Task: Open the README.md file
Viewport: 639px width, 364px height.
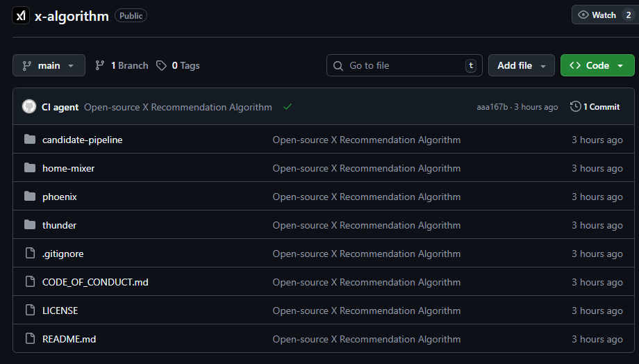Action: click(x=69, y=340)
